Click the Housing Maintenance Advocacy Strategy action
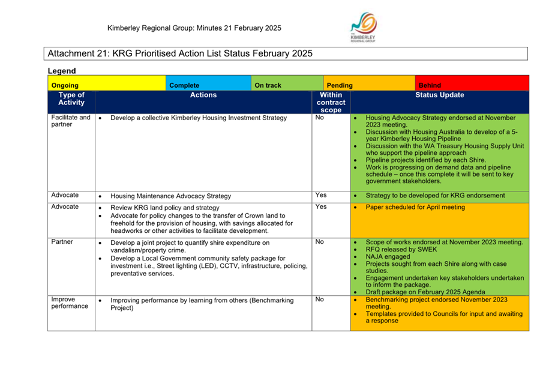Image resolution: width=555 pixels, height=392 pixels. [x=170, y=196]
